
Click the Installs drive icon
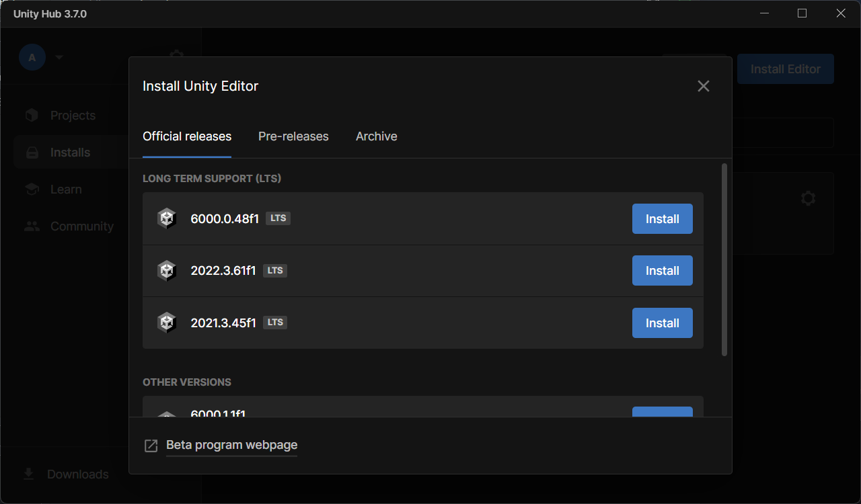[x=32, y=153]
